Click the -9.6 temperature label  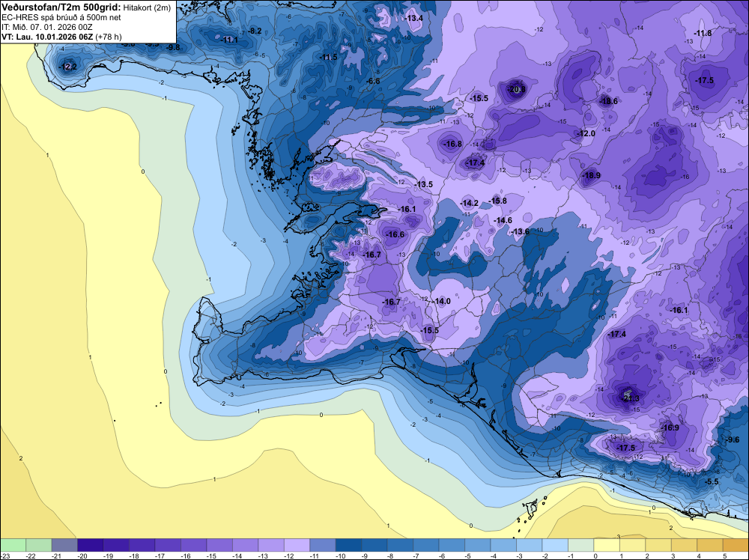[732, 439]
